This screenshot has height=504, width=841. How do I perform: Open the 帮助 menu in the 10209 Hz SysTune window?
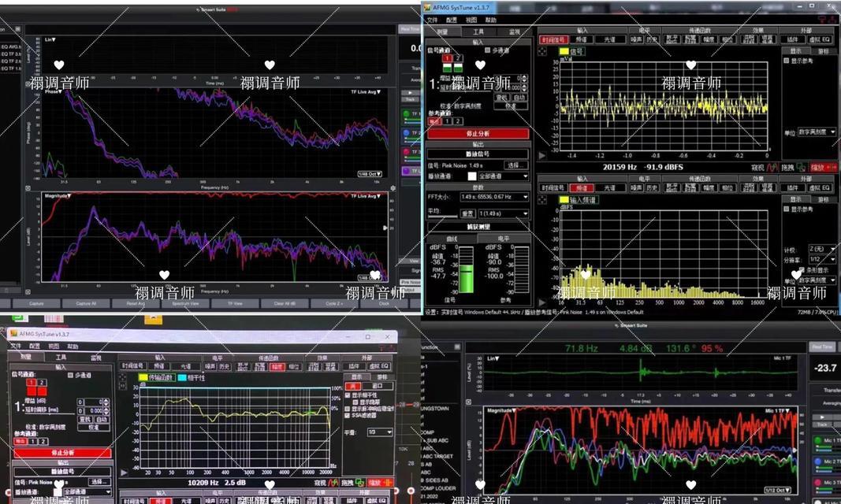coord(73,346)
